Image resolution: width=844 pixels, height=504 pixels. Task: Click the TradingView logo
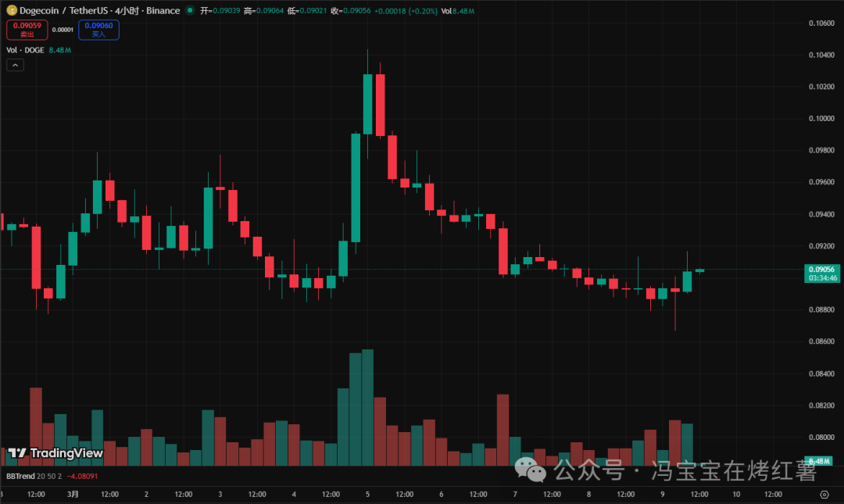pyautogui.click(x=55, y=452)
